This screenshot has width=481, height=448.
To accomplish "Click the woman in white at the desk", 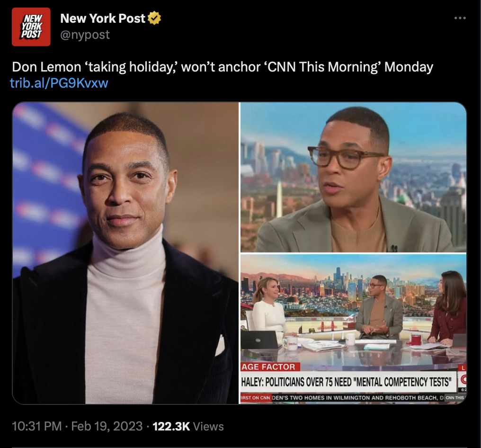I will (268, 307).
